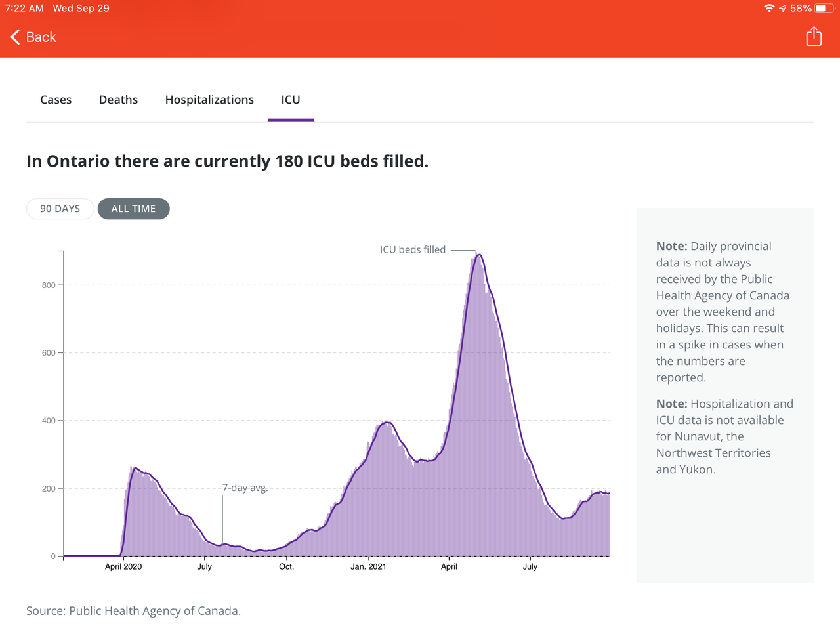Viewport: 840px width, 630px height.
Task: Tap the '7-day avg.' chart label
Action: [x=245, y=488]
